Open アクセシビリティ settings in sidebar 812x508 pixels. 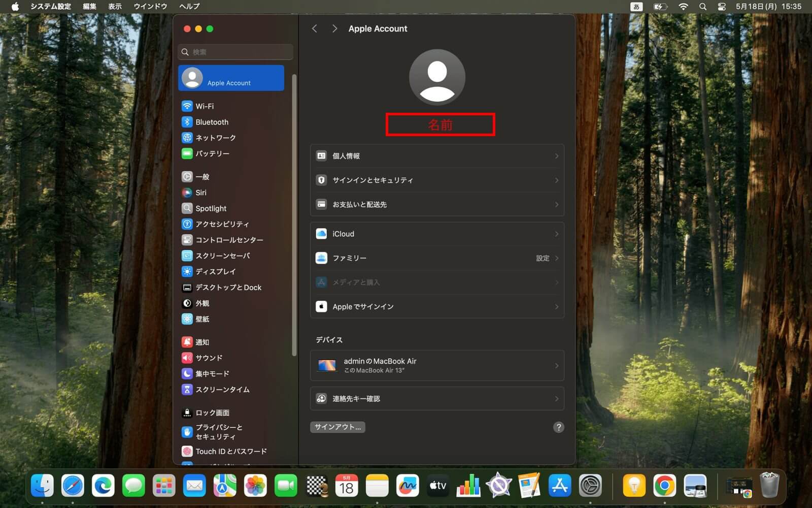tap(231, 224)
